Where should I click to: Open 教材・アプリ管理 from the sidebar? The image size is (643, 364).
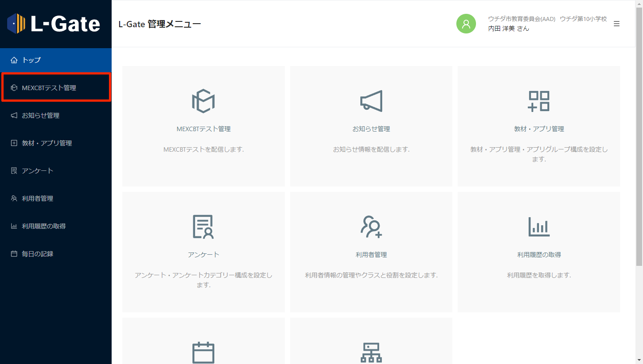pos(56,143)
